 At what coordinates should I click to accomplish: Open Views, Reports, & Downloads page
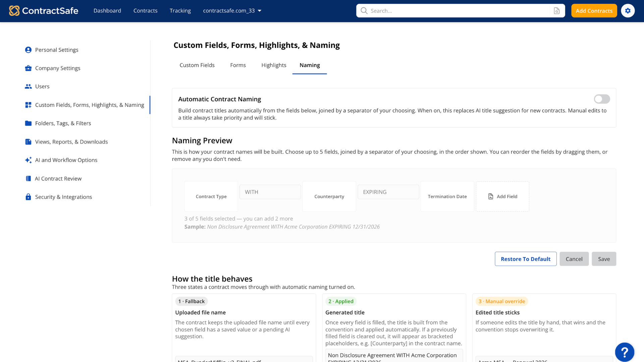(71, 142)
